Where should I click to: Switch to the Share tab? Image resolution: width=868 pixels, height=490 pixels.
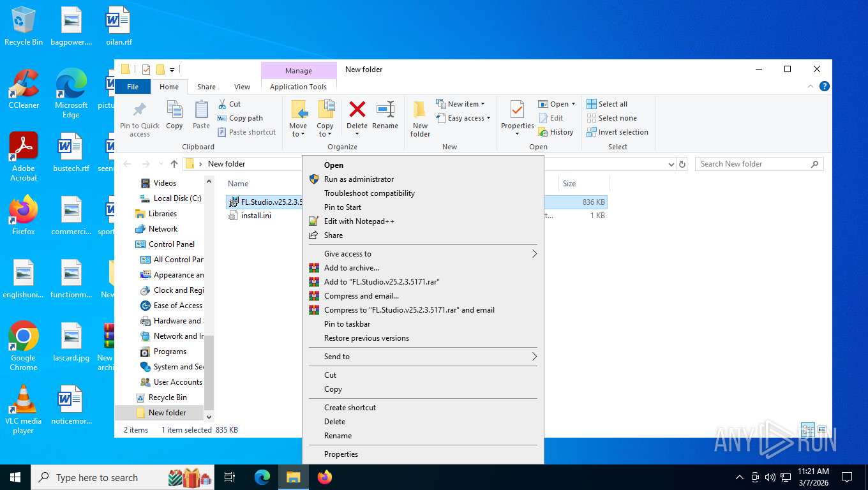(x=206, y=87)
